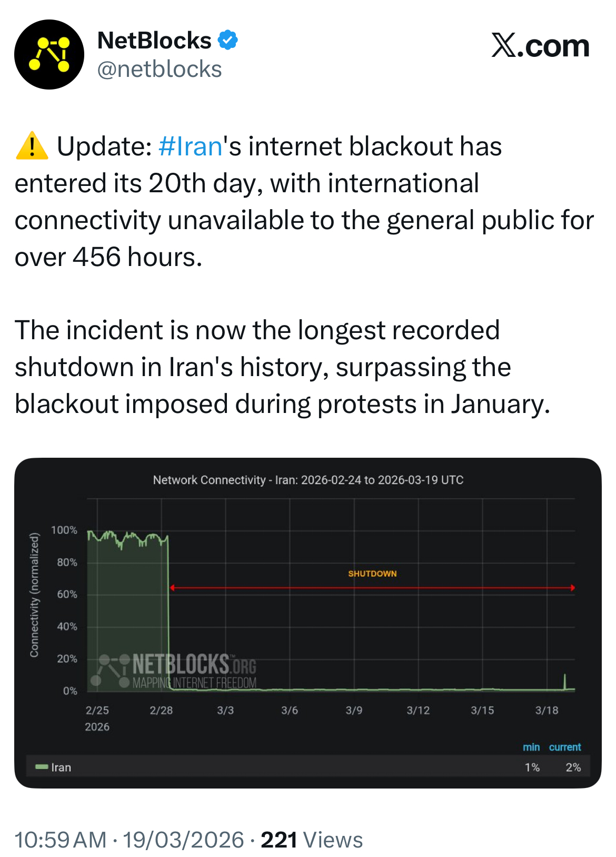The width and height of the screenshot is (616, 857).
Task: Click the NetBlocks profile avatar
Action: [49, 54]
